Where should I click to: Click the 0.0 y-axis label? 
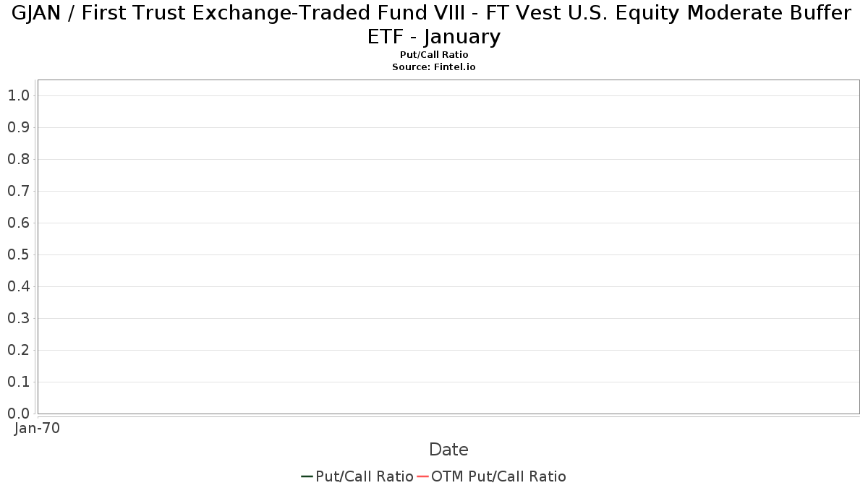coord(18,414)
